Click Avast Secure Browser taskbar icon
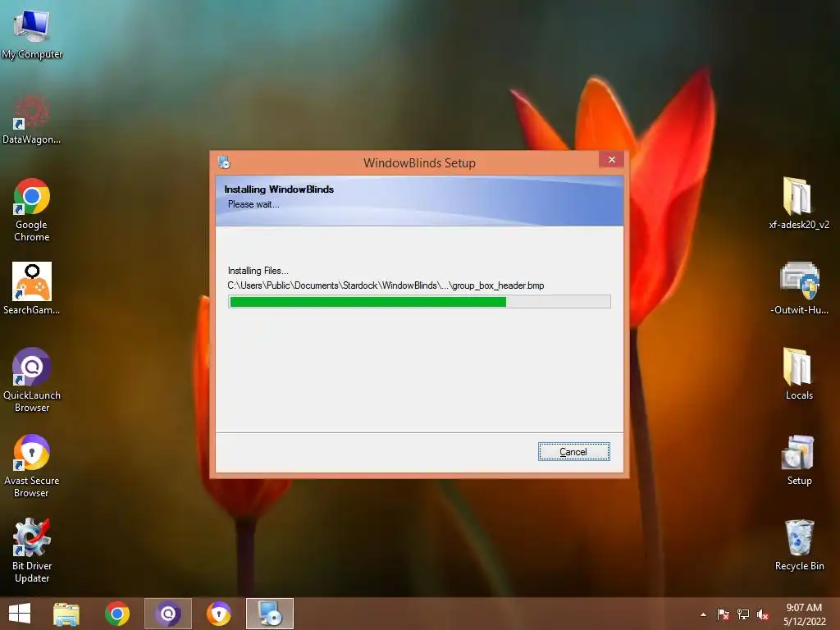Image resolution: width=840 pixels, height=630 pixels. 218,614
